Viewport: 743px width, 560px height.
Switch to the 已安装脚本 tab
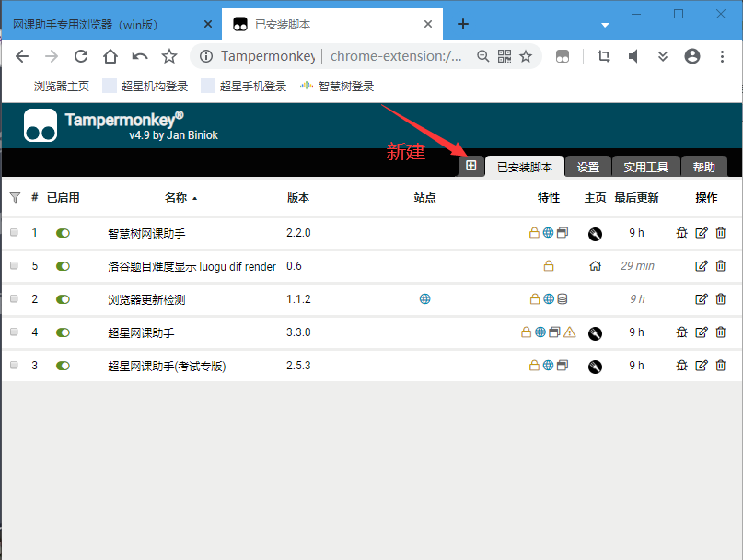point(525,167)
